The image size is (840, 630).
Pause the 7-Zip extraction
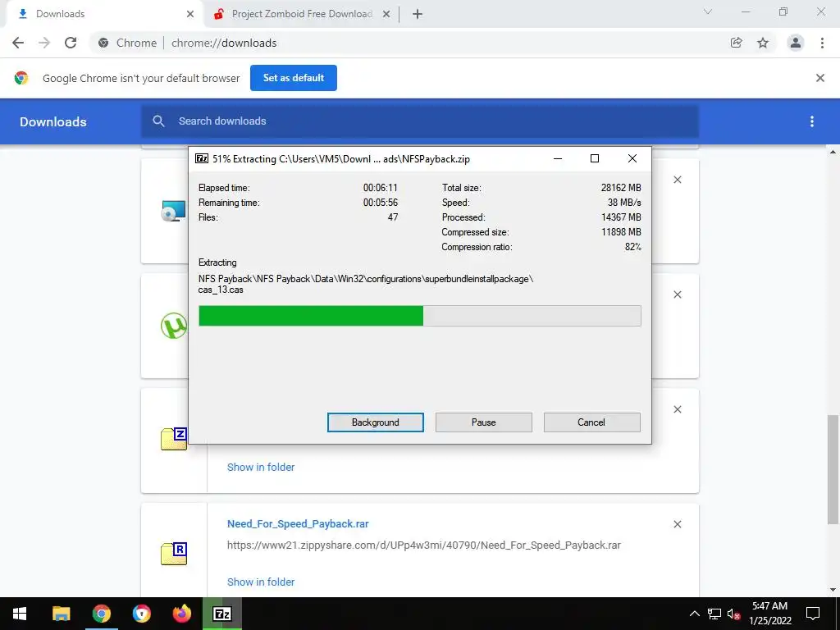[484, 422]
